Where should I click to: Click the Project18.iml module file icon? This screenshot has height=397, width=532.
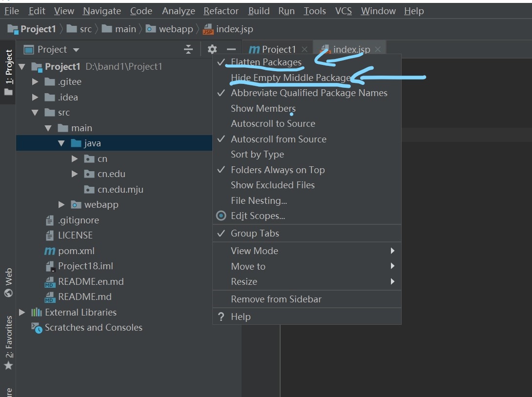(52, 266)
